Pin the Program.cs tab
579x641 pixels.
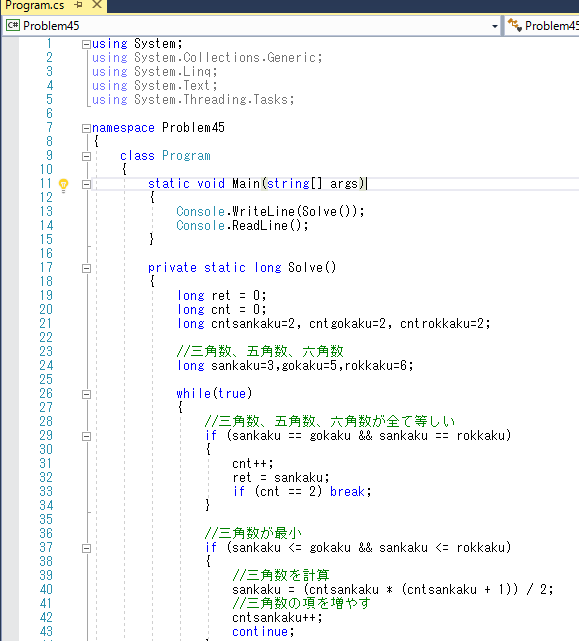(x=79, y=5)
